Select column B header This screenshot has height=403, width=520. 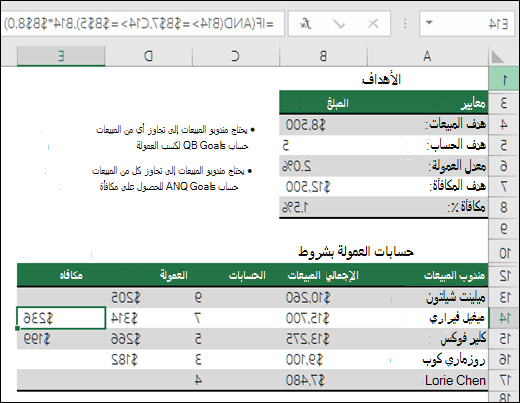tap(323, 56)
